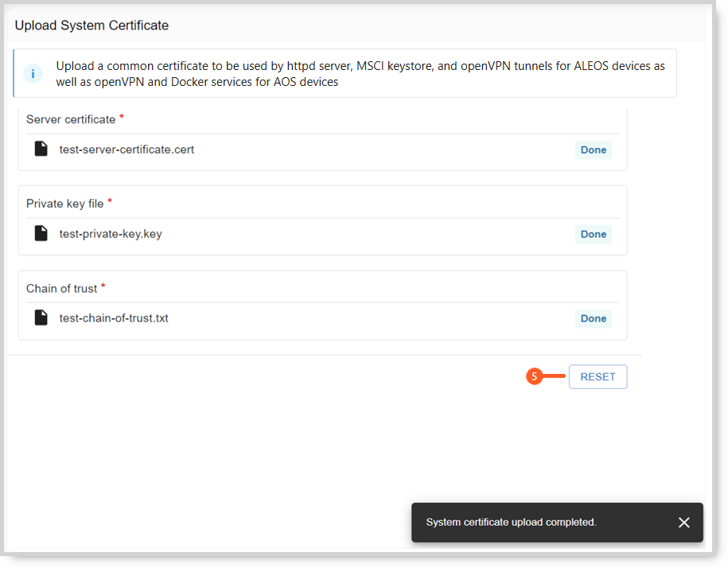The width and height of the screenshot is (728, 568).
Task: Click the 'System certificate upload completed' toast text
Action: [511, 523]
